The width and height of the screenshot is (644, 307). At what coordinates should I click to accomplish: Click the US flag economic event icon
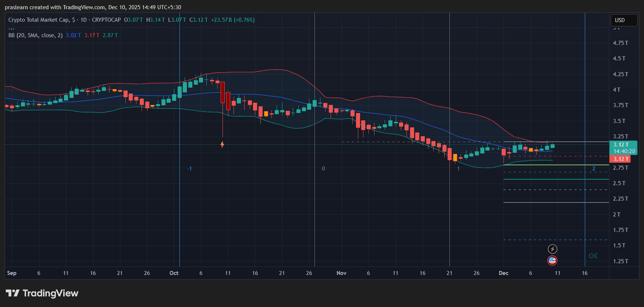[552, 261]
